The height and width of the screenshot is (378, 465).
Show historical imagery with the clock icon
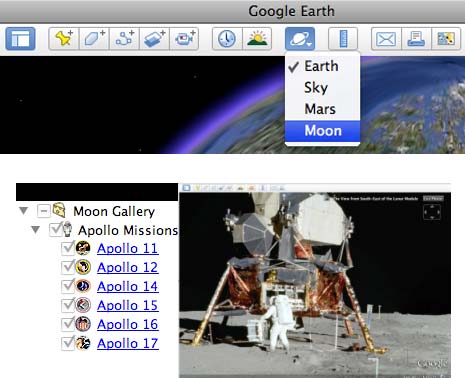[x=227, y=39]
